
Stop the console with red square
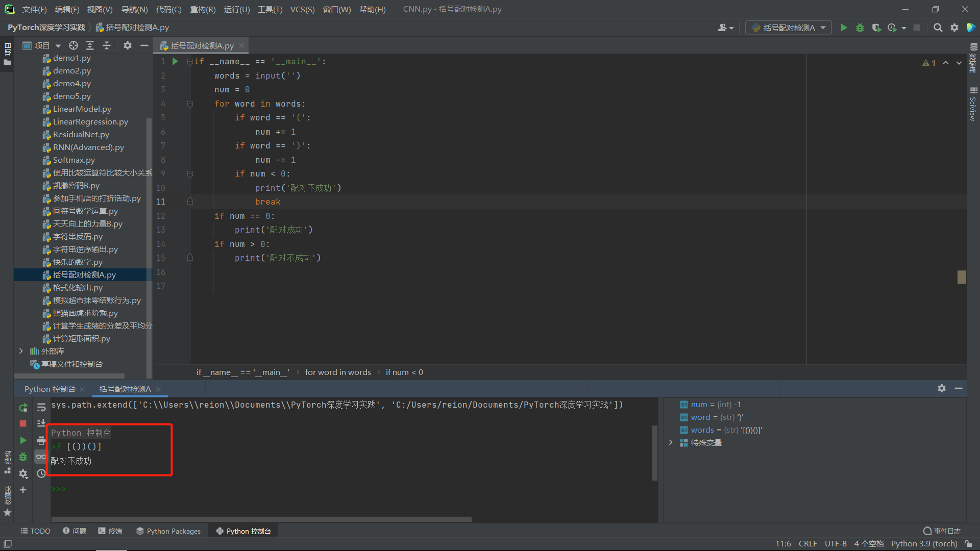[23, 423]
